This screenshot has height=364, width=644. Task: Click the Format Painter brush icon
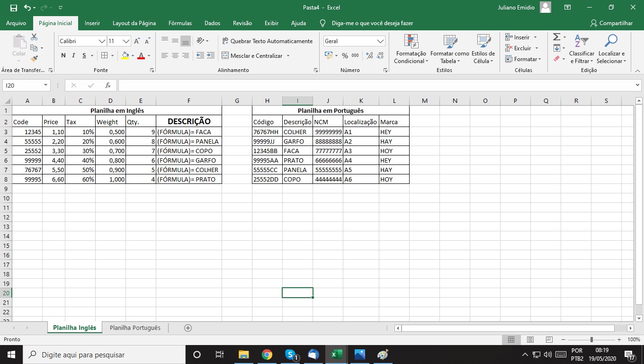(34, 59)
